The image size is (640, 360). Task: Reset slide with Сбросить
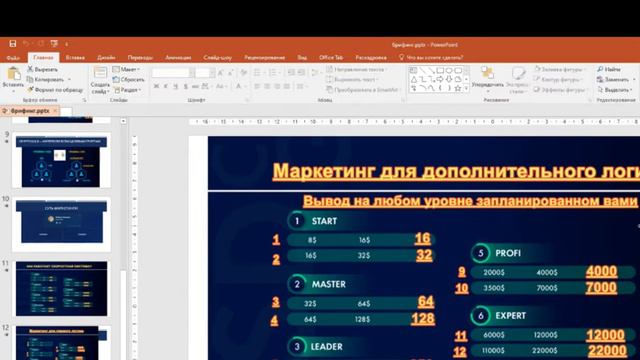pyautogui.click(x=129, y=80)
